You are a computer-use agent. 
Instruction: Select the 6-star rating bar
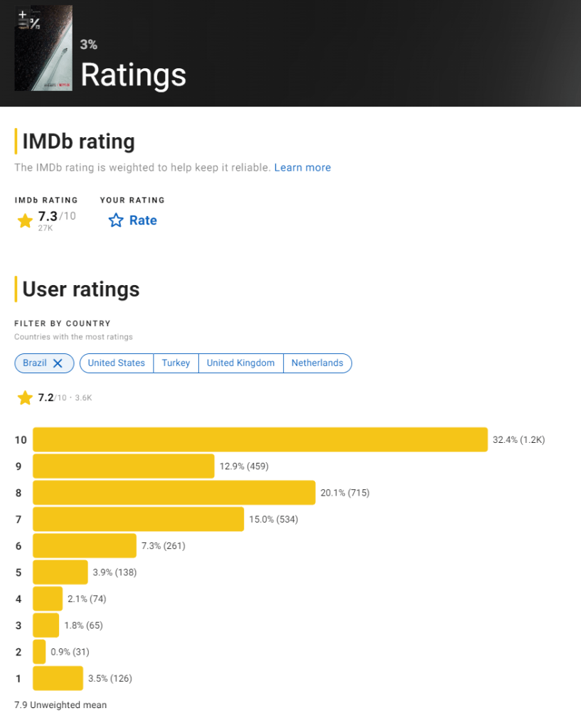coord(85,545)
